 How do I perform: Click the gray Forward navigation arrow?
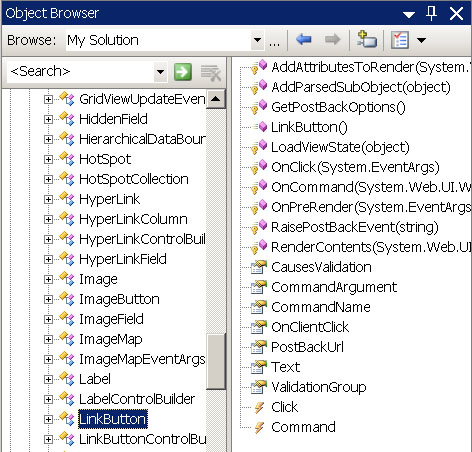click(332, 40)
